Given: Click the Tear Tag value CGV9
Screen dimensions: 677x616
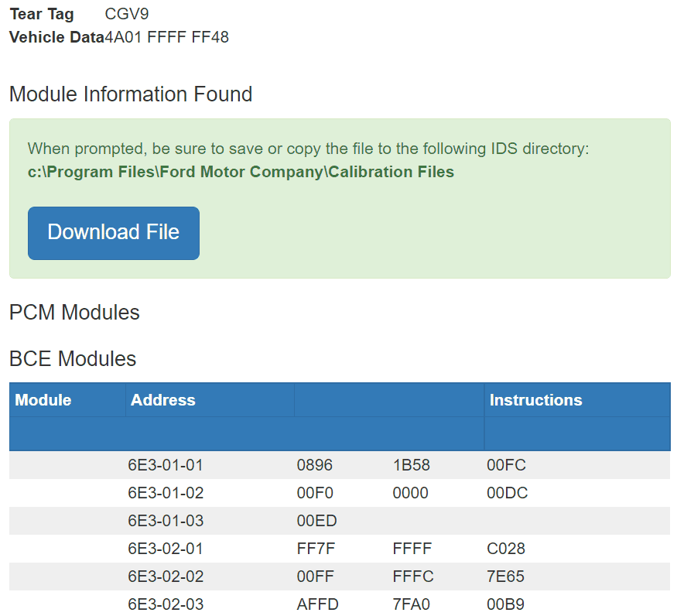Looking at the screenshot, I should tap(127, 14).
